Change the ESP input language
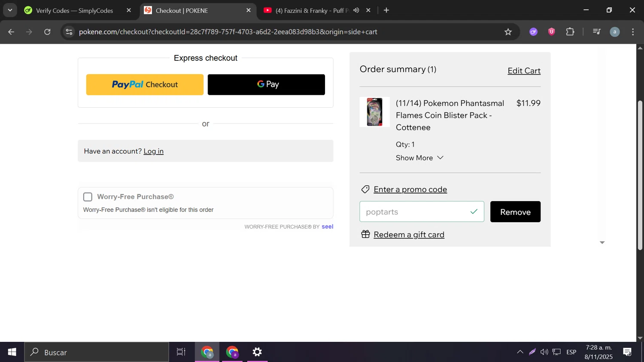Viewport: 644px width, 362px height. 571,352
